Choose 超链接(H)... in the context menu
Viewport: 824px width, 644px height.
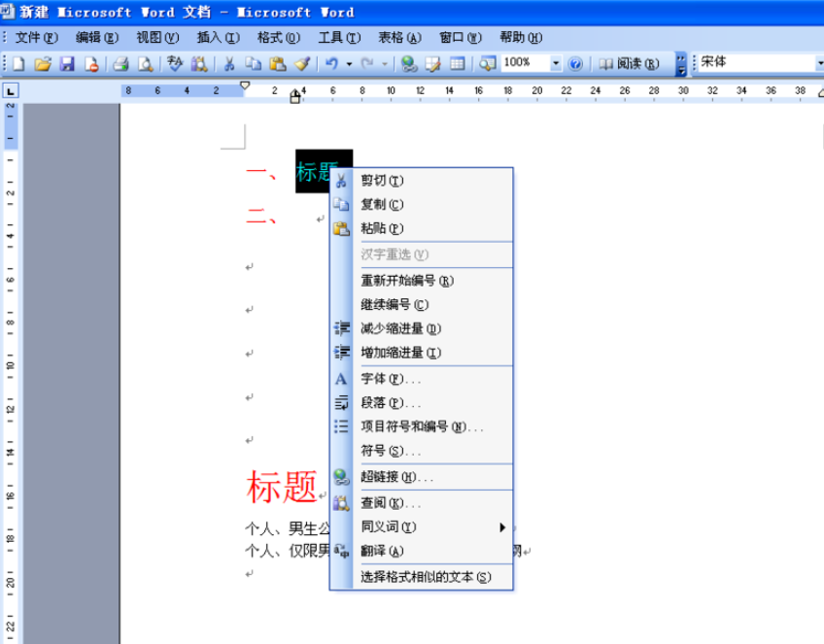pyautogui.click(x=422, y=478)
